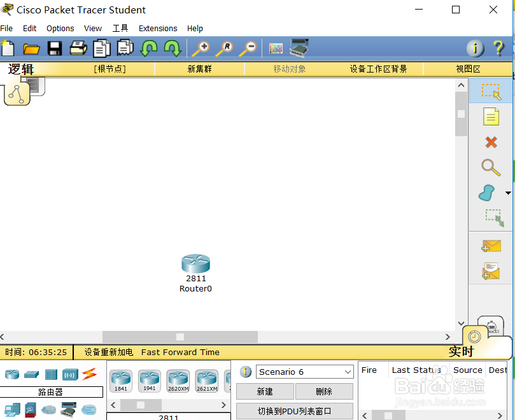Choose the Place Note tool
The height and width of the screenshot is (420, 515).
click(x=491, y=116)
